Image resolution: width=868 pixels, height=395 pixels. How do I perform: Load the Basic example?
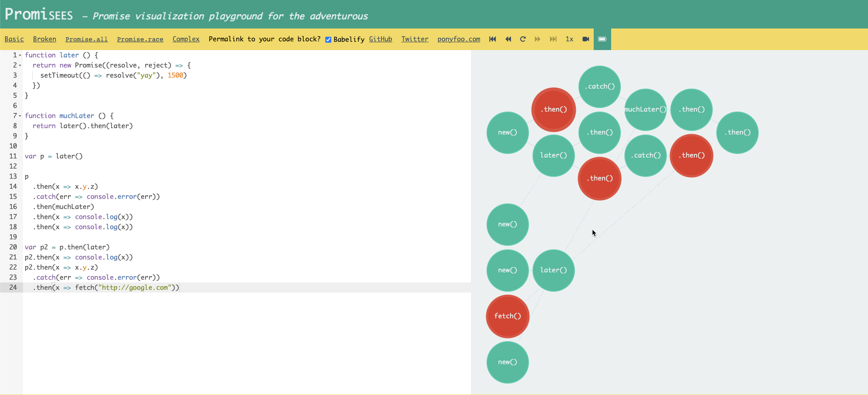[14, 39]
